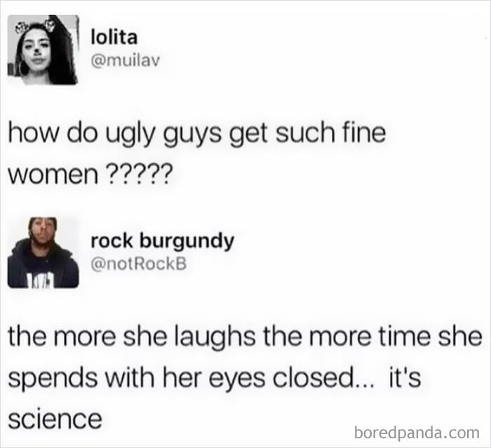The width and height of the screenshot is (491, 448).
Task: Open lolita's profile picture
Action: coord(43,50)
